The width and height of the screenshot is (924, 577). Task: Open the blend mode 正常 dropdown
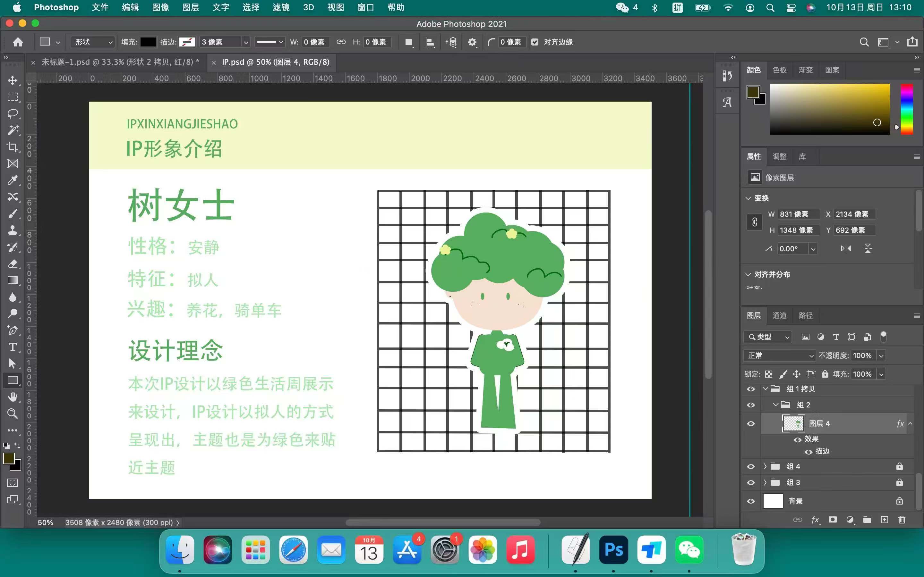click(x=779, y=356)
